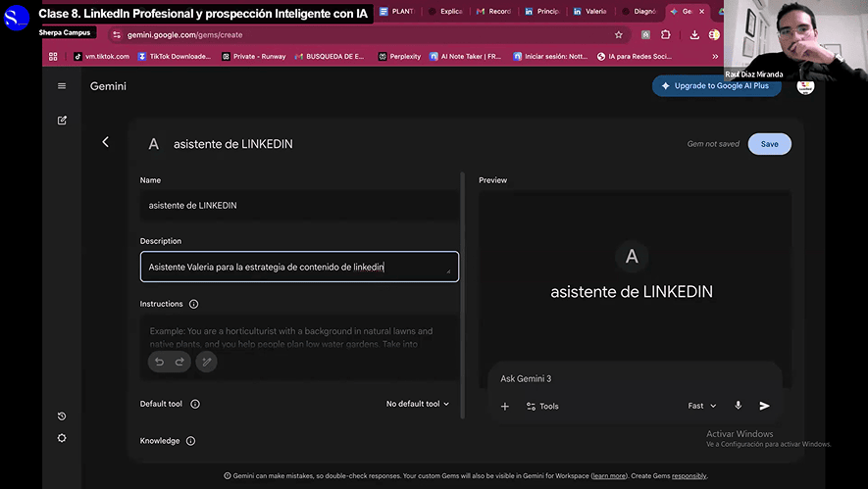868x489 pixels.
Task: Click the site info icon in the address bar
Action: [x=117, y=35]
